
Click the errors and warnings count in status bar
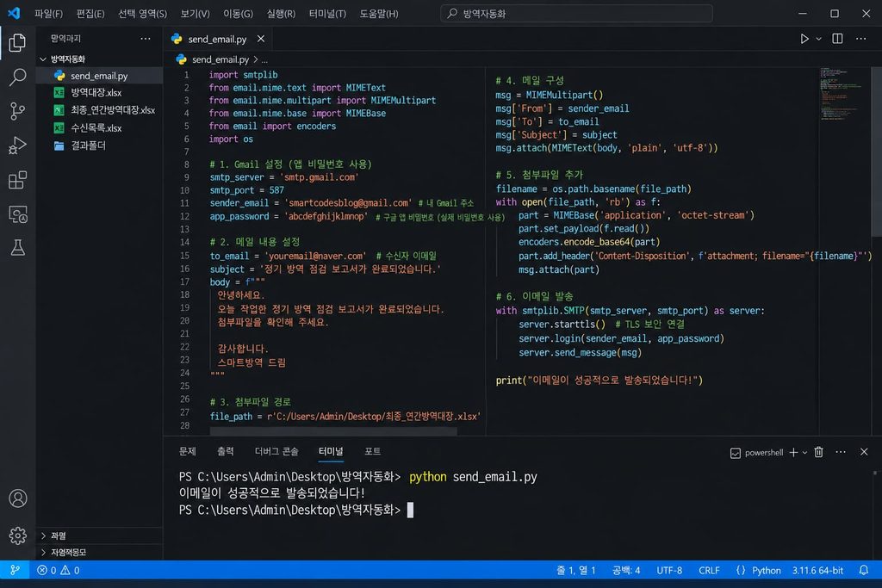59,571
